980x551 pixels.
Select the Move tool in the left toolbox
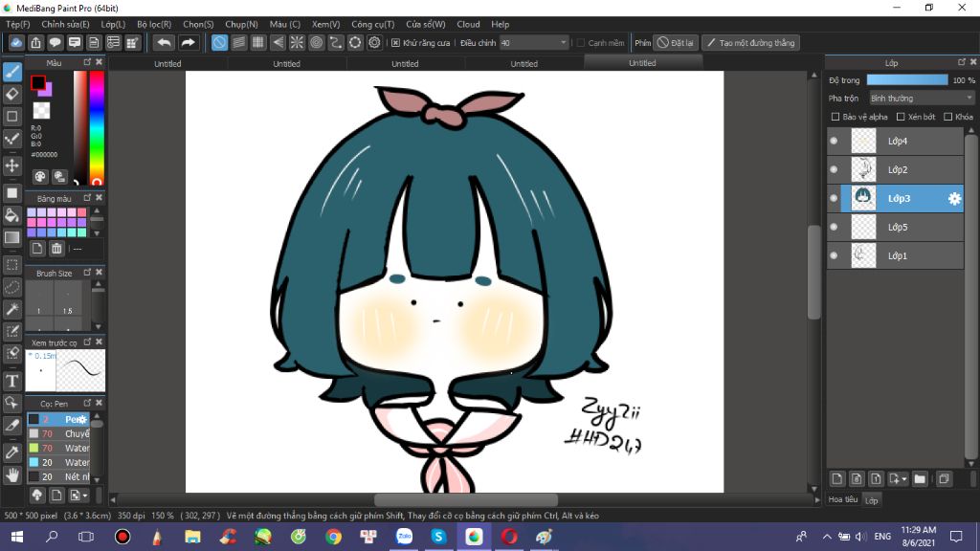coord(12,165)
